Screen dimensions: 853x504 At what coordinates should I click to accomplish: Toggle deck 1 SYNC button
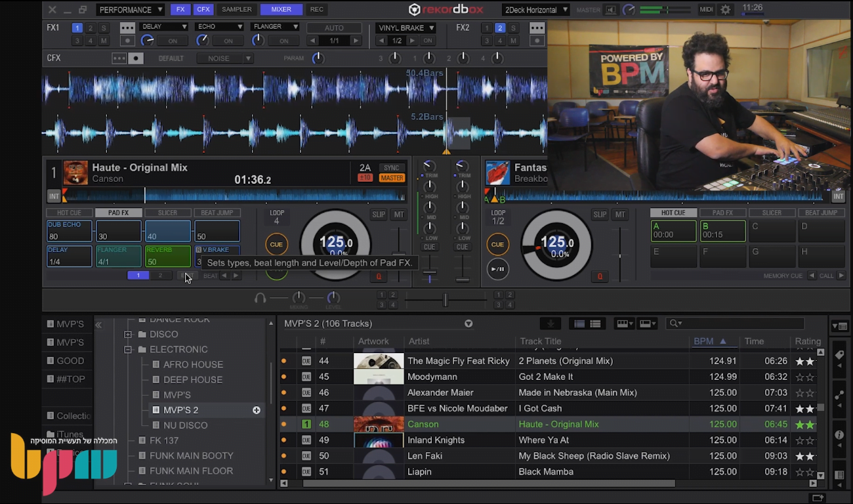tap(392, 168)
